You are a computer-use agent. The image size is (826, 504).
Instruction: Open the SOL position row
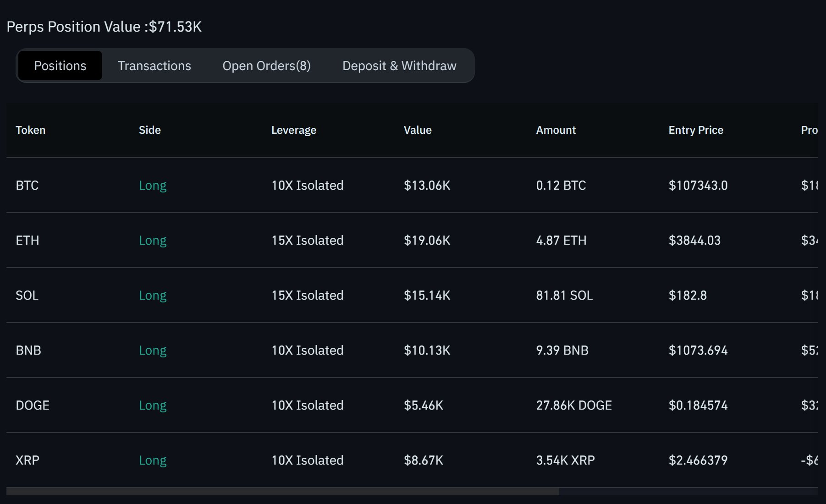(x=27, y=295)
